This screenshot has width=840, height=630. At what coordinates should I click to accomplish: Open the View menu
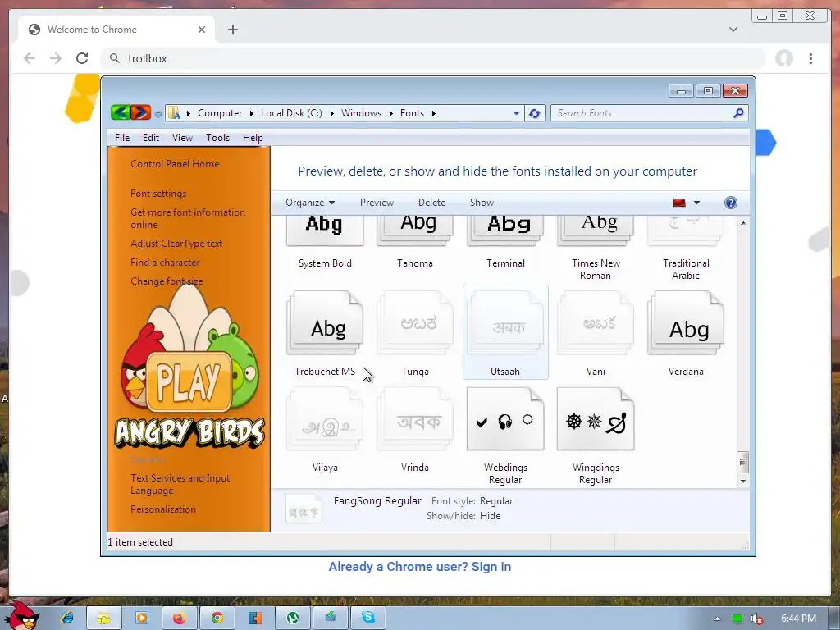(182, 138)
